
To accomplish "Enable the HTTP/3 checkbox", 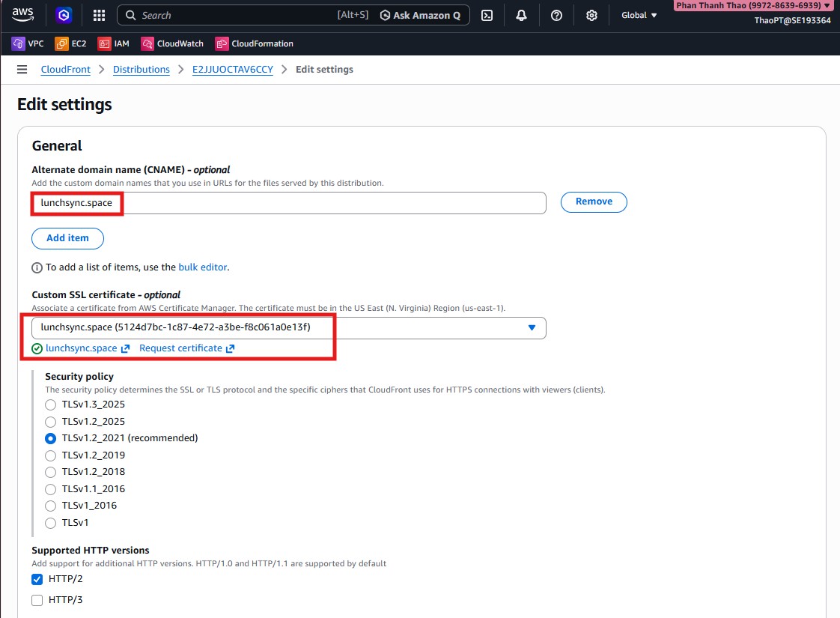I will pyautogui.click(x=37, y=600).
